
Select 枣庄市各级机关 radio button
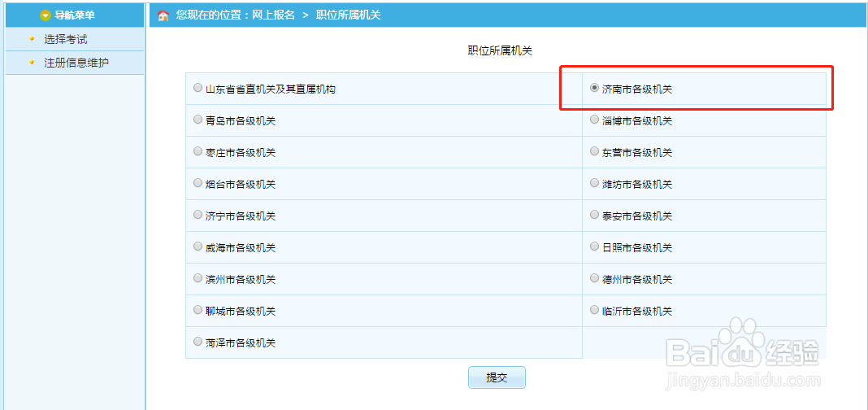point(197,150)
